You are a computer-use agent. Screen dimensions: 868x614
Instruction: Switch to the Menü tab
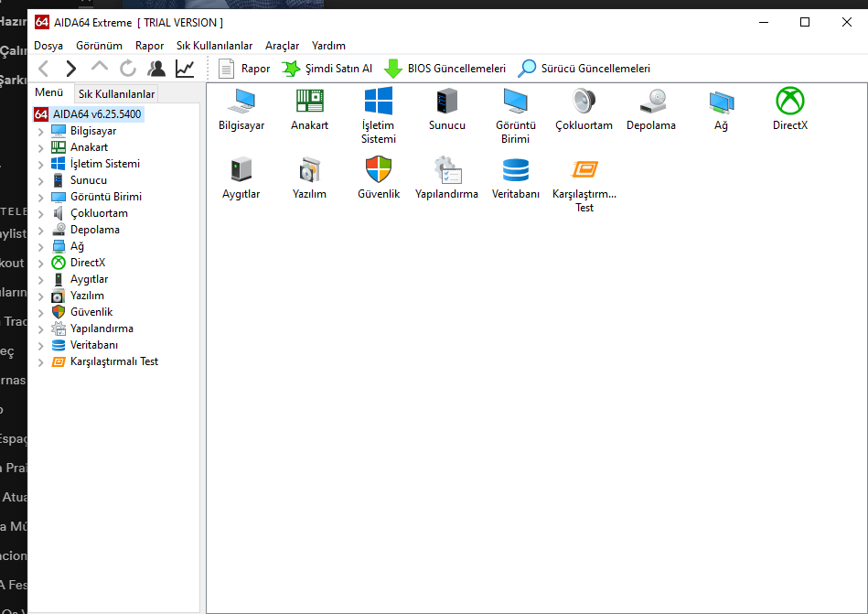point(49,92)
